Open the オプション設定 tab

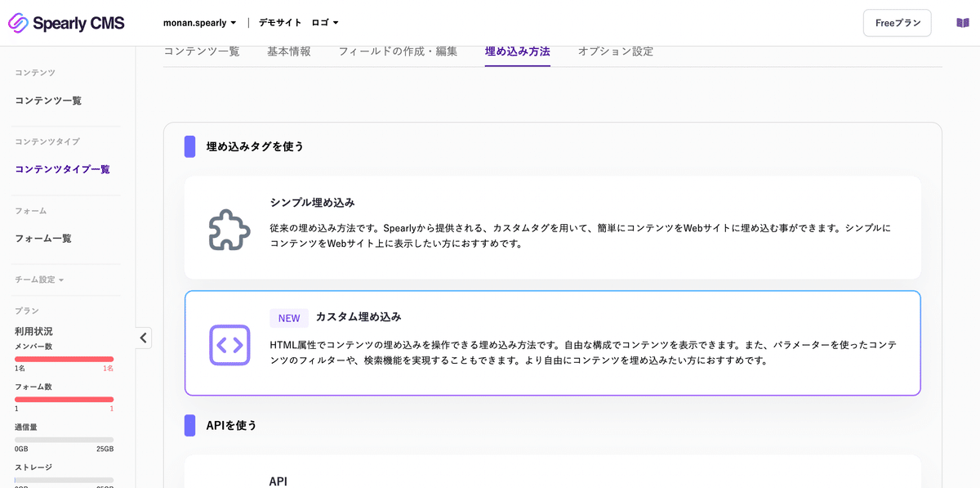pos(616,51)
